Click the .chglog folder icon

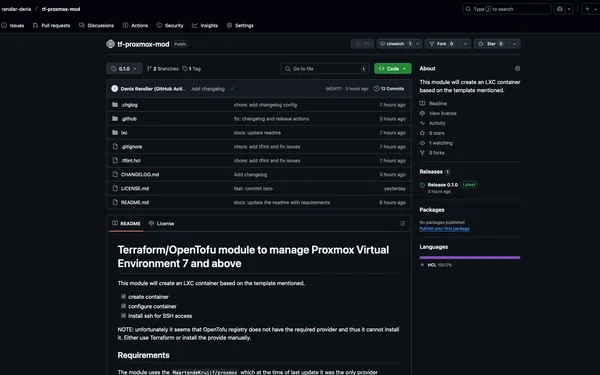click(115, 104)
